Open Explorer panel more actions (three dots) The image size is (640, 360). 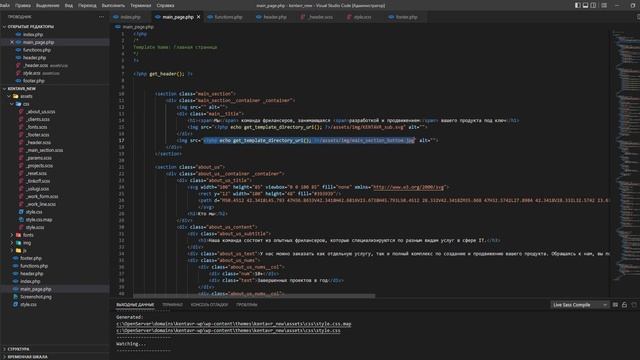point(101,17)
